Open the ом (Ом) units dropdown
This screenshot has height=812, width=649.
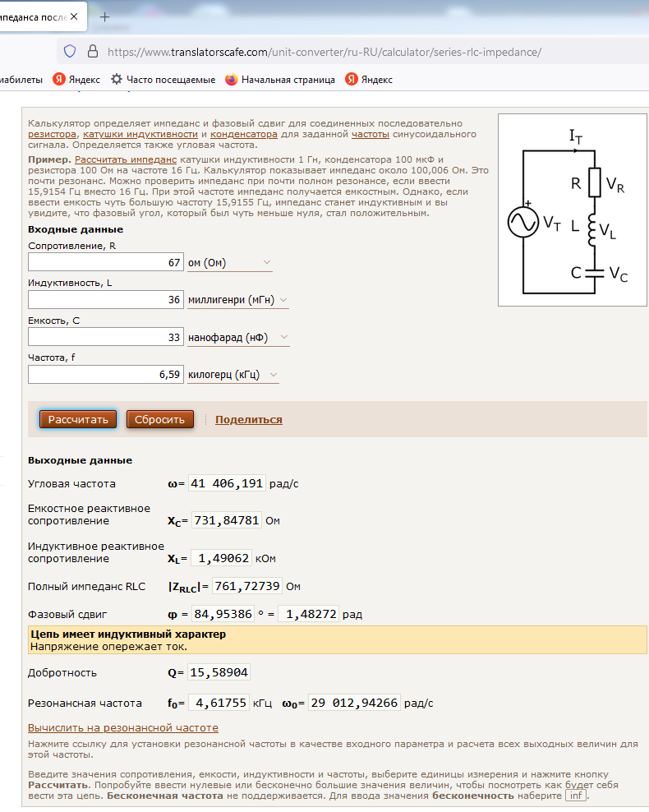[230, 262]
